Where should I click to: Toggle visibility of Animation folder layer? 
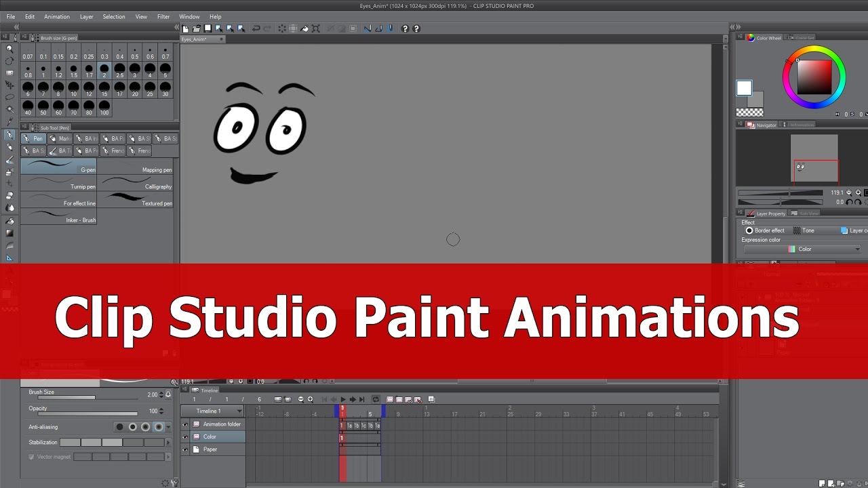185,424
